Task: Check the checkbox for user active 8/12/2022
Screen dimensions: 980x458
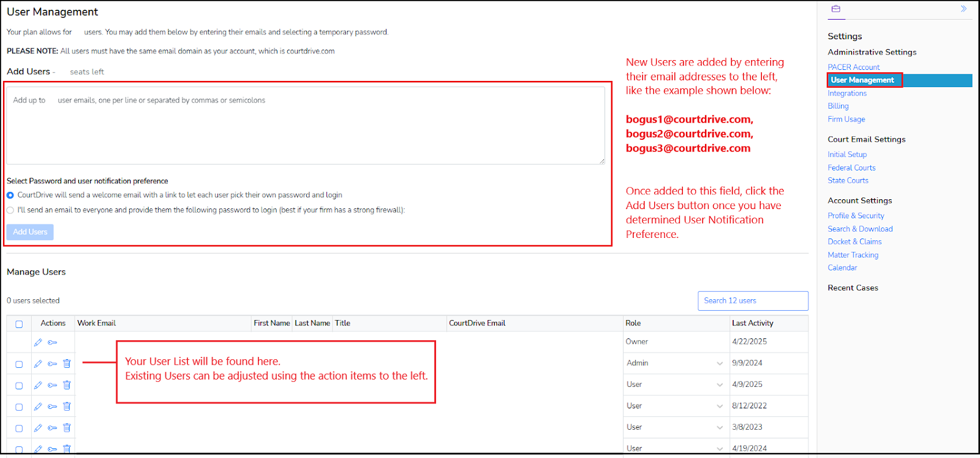Action: (19, 407)
